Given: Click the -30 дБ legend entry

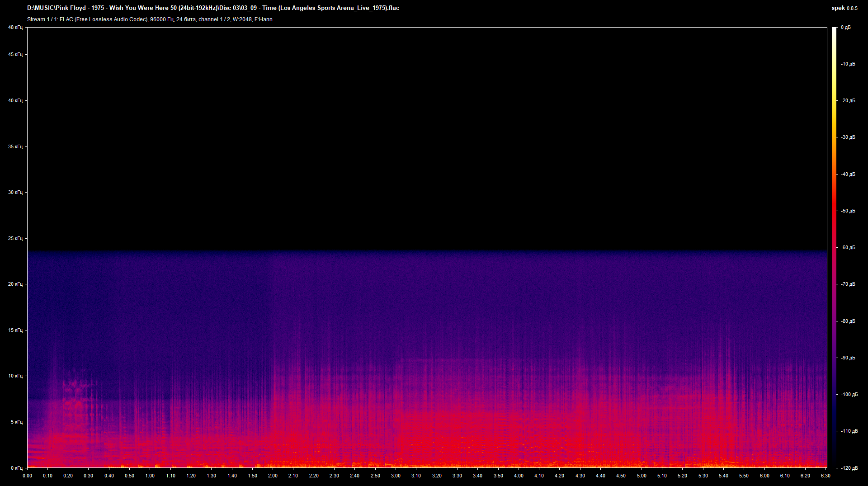Looking at the screenshot, I should pyautogui.click(x=848, y=137).
